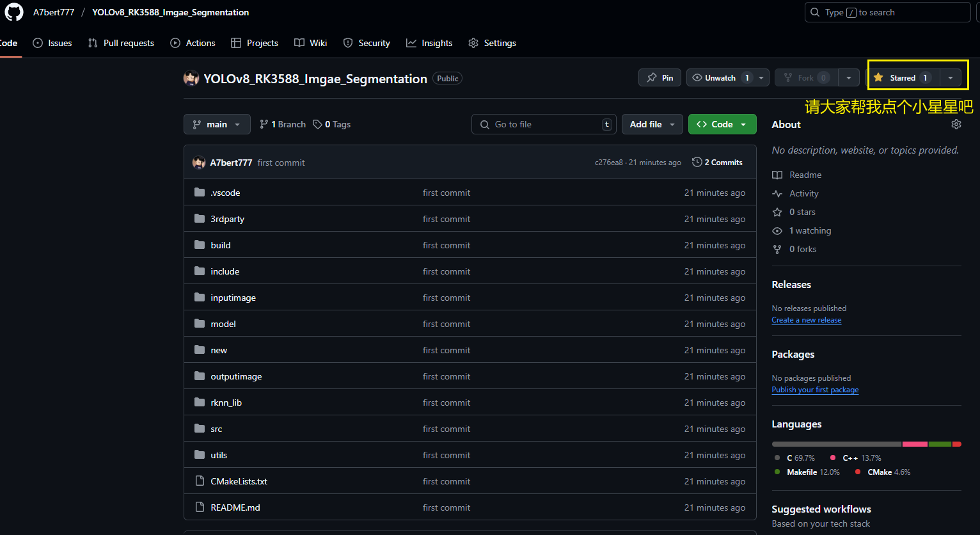Viewport: 980px width, 535px height.
Task: Click the owner avatar beside repository title
Action: tap(191, 79)
